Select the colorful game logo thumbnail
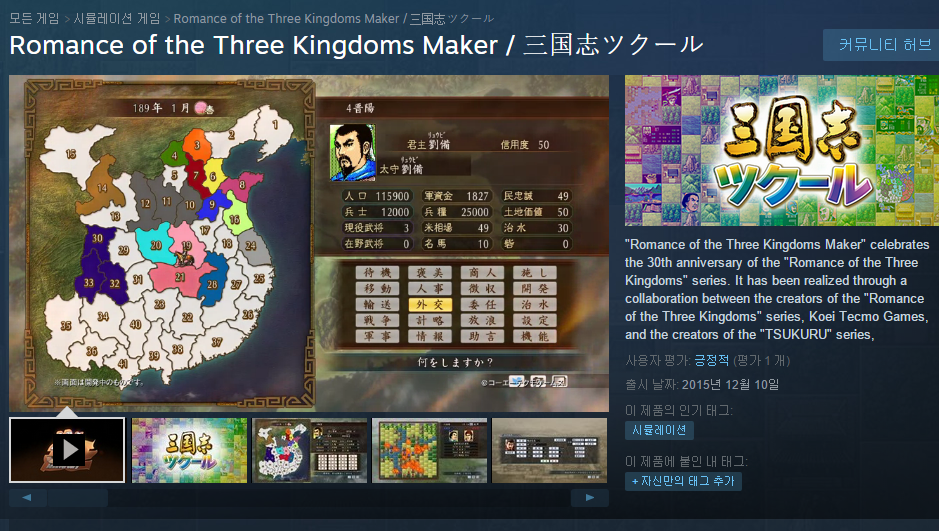The image size is (939, 531). tap(189, 450)
